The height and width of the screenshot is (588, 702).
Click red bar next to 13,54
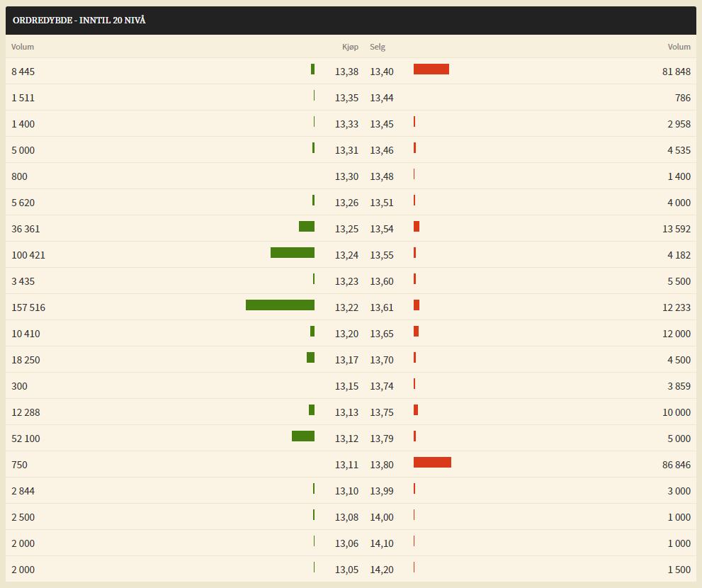pyautogui.click(x=417, y=226)
